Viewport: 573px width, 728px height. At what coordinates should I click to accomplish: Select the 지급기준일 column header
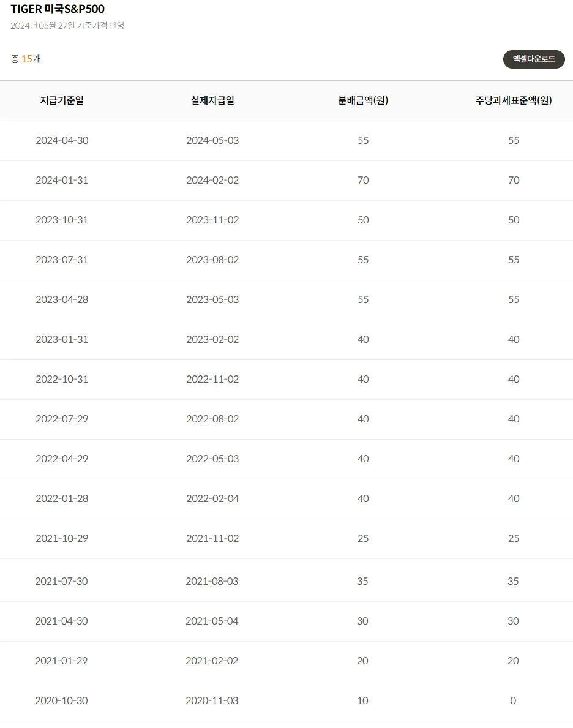pos(62,100)
